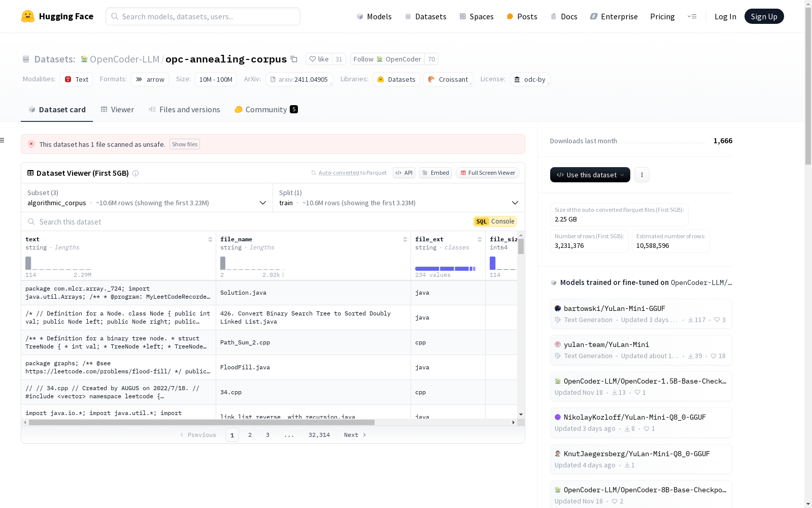Switch to the Viewer tab

pyautogui.click(x=117, y=110)
